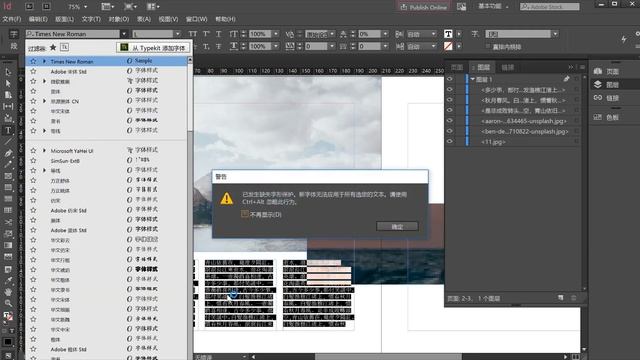The height and width of the screenshot is (360, 640).
Task: Open the 文件(F) menu
Action: tap(11, 19)
